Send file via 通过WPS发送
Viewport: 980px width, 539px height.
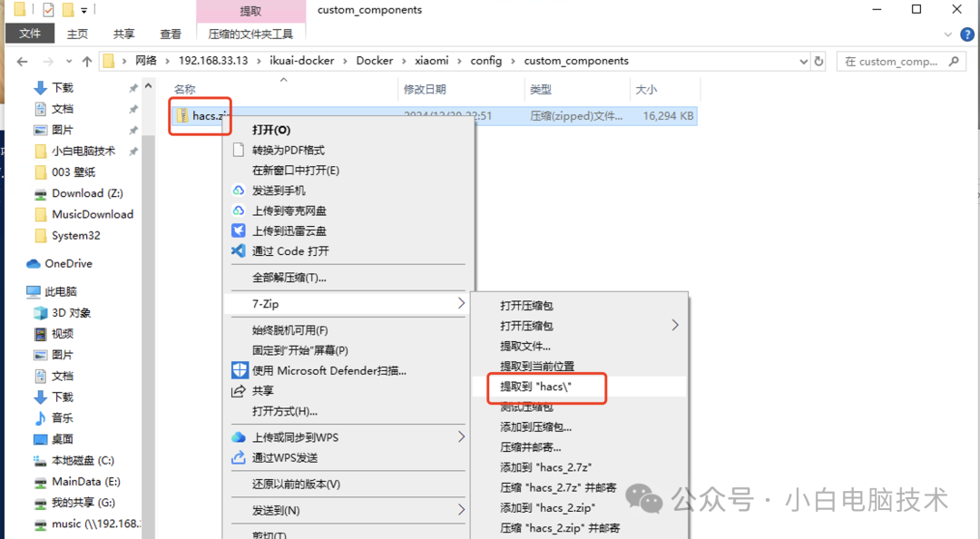(289, 457)
